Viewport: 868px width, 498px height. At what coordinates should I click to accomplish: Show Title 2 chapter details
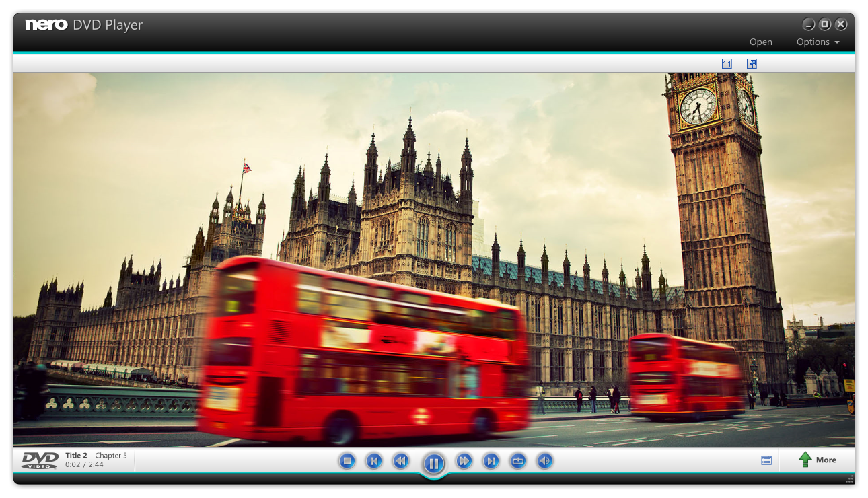point(76,455)
